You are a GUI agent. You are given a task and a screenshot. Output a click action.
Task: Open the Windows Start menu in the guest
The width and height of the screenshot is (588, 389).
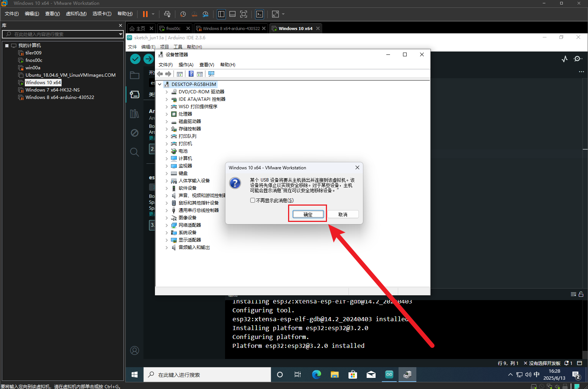pos(135,375)
